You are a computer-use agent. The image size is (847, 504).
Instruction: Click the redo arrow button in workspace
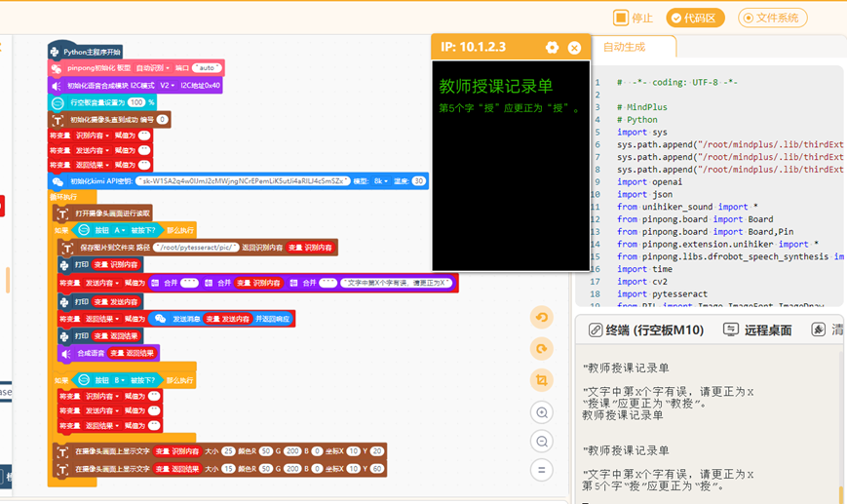541,349
